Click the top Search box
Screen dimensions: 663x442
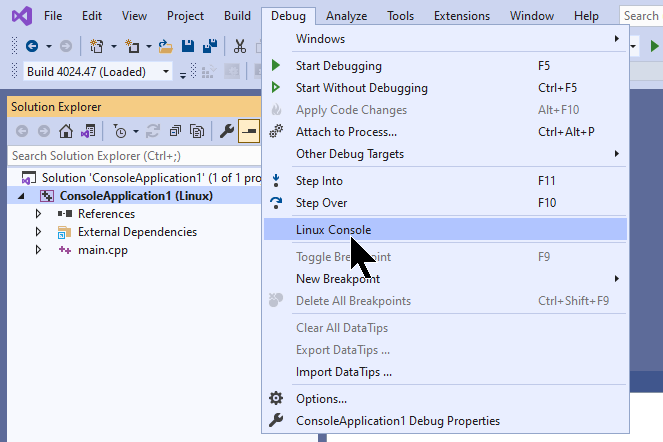coord(641,16)
